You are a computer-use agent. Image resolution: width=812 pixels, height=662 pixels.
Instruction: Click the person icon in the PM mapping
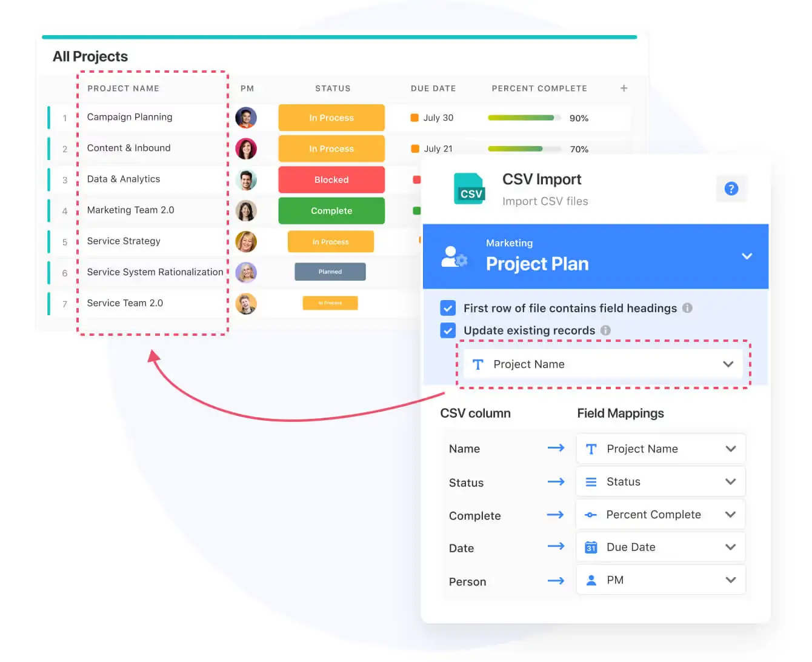click(590, 580)
